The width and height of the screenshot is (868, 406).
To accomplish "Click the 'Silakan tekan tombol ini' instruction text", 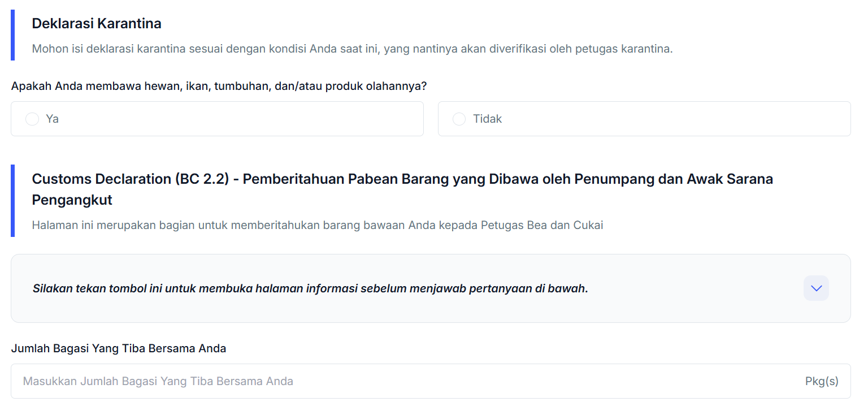I will click(x=310, y=288).
